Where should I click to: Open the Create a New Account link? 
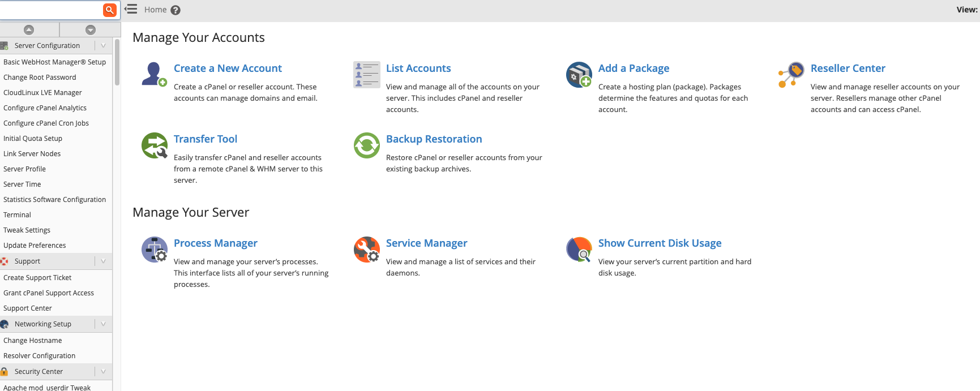(x=228, y=68)
